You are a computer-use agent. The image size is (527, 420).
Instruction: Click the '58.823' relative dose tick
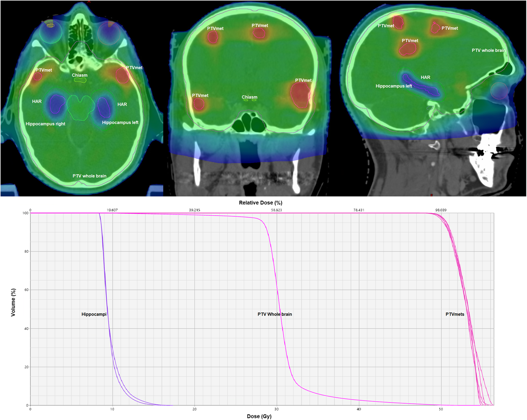pyautogui.click(x=277, y=210)
